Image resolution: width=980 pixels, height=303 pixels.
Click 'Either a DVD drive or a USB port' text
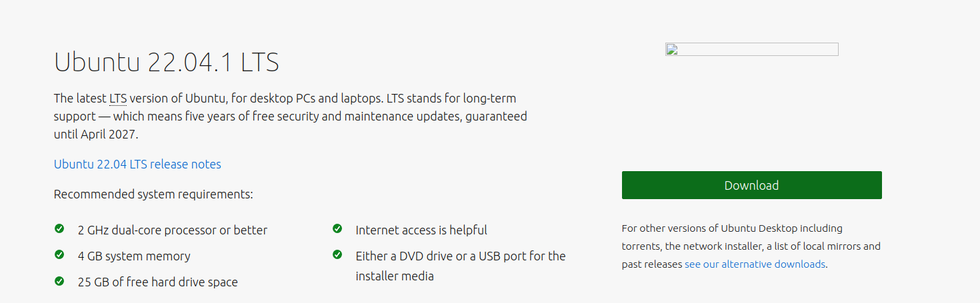pos(460,256)
